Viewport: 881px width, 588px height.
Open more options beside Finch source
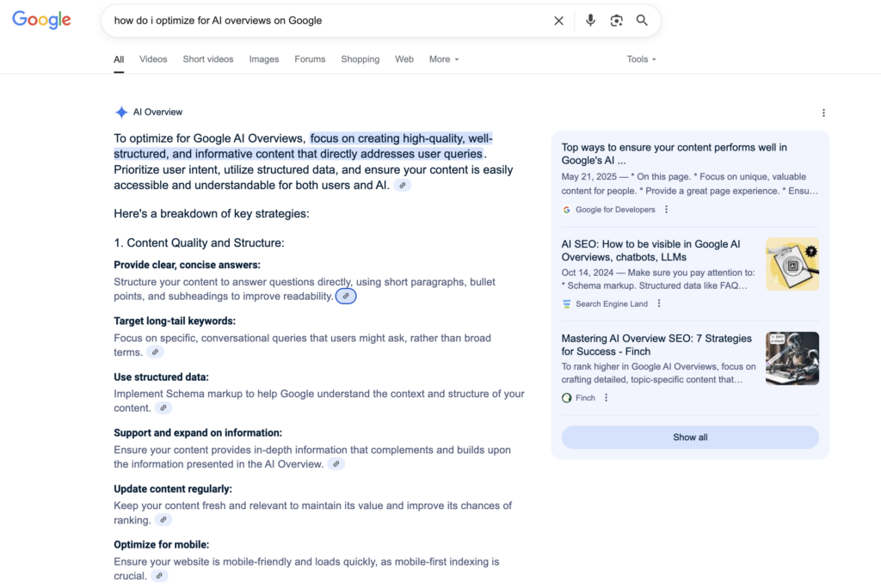(x=606, y=398)
